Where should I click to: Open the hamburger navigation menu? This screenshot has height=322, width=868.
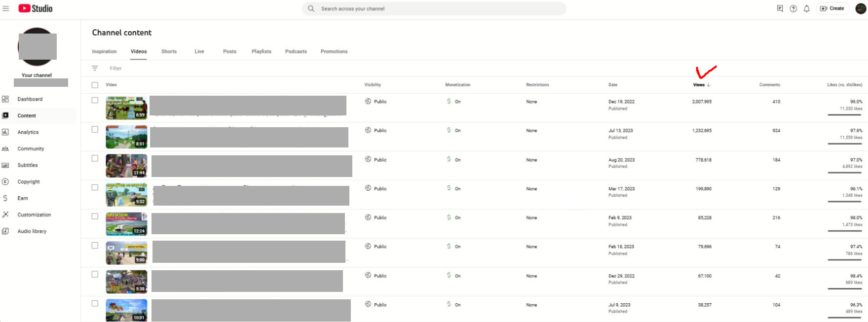pyautogui.click(x=6, y=8)
